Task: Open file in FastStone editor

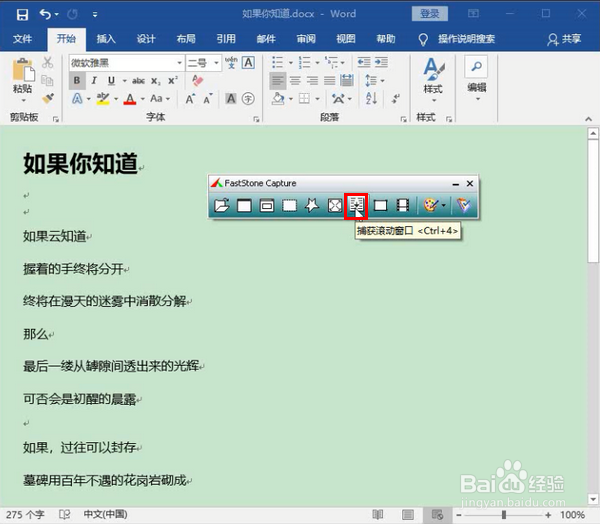Action: pyautogui.click(x=222, y=206)
